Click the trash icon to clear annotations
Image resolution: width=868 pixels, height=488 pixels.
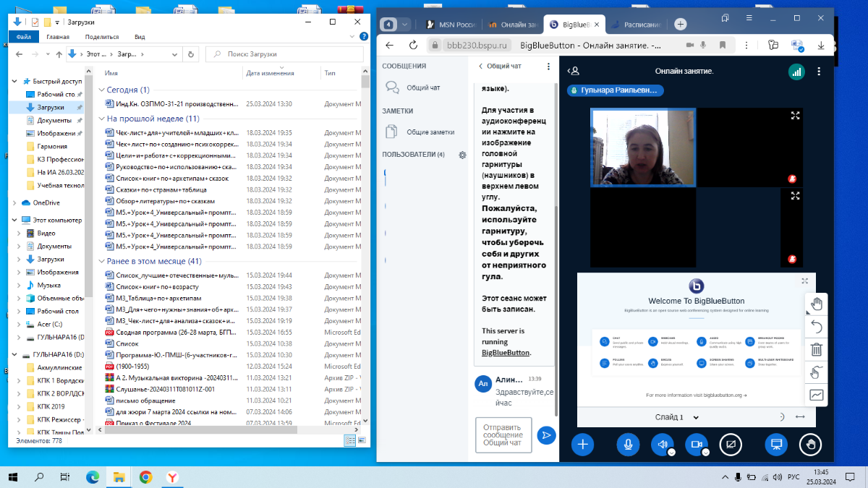817,350
